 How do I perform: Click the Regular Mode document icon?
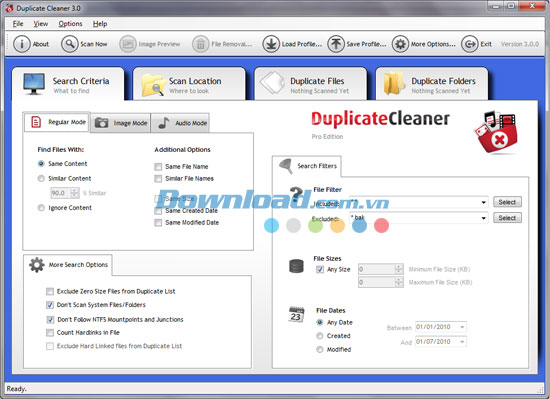click(36, 122)
